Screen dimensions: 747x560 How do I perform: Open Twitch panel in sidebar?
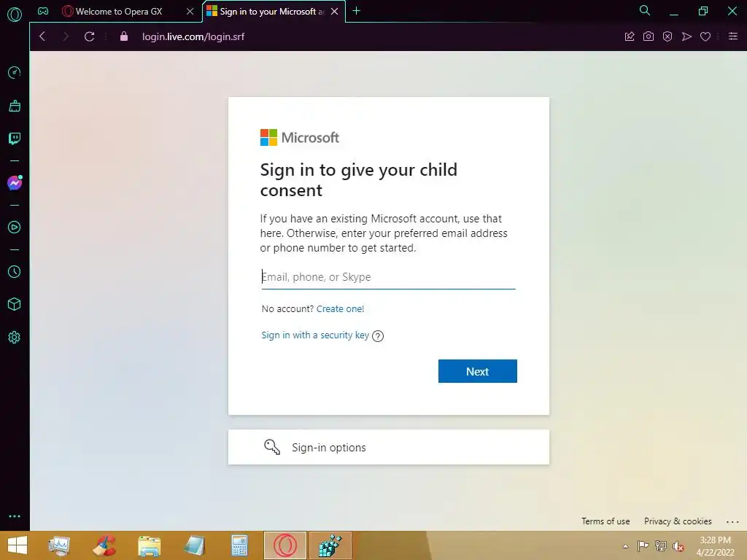click(15, 139)
